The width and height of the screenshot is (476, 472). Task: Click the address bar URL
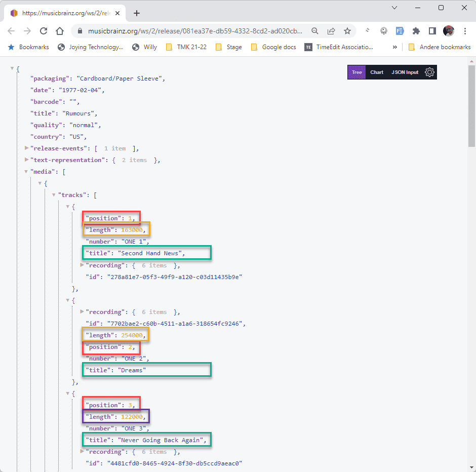coord(195,31)
